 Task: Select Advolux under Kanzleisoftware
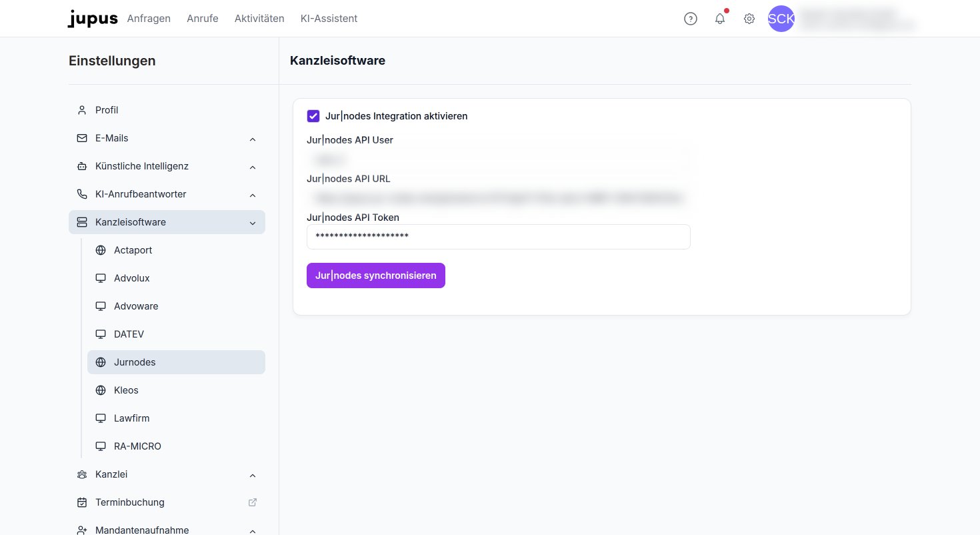176,278
